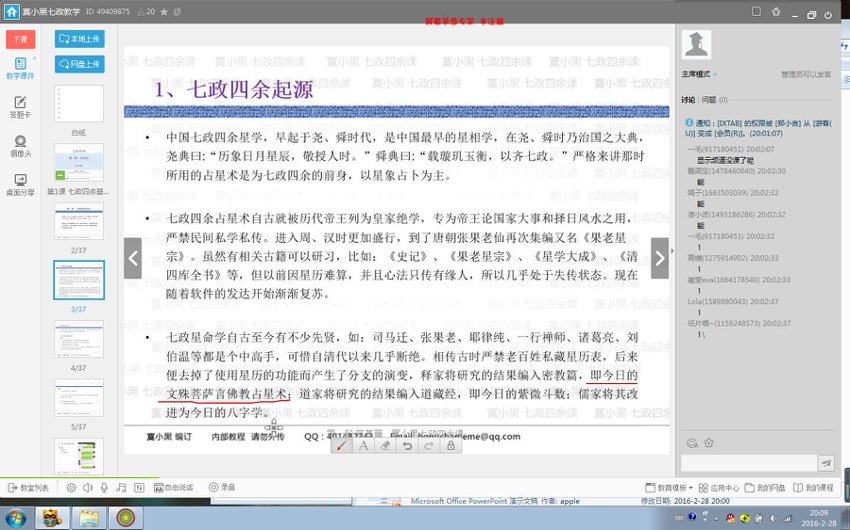Viewport: 850px width, 530px height.
Task: Select slide thumbnail 2/37
Action: click(79, 221)
